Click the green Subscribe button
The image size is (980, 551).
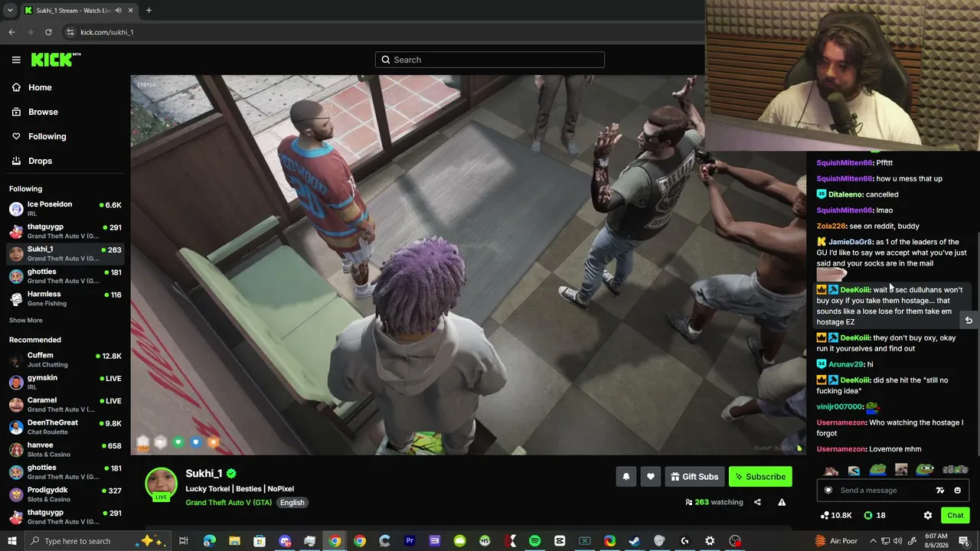coord(760,477)
